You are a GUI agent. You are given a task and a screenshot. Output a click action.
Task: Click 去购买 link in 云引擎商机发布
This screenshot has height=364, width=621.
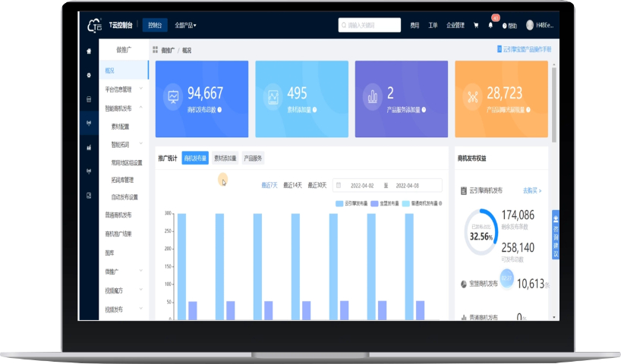coord(532,190)
